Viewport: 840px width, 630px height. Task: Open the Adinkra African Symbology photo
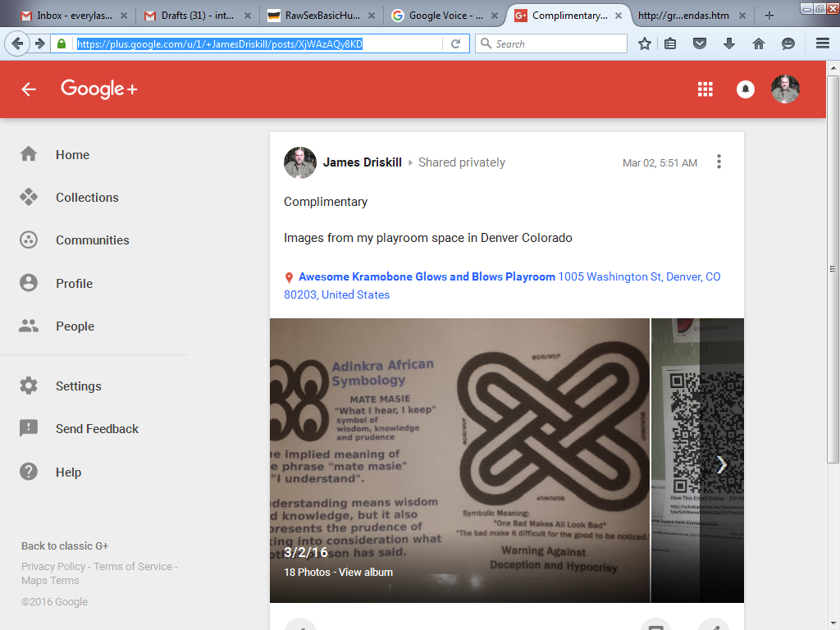pos(459,461)
